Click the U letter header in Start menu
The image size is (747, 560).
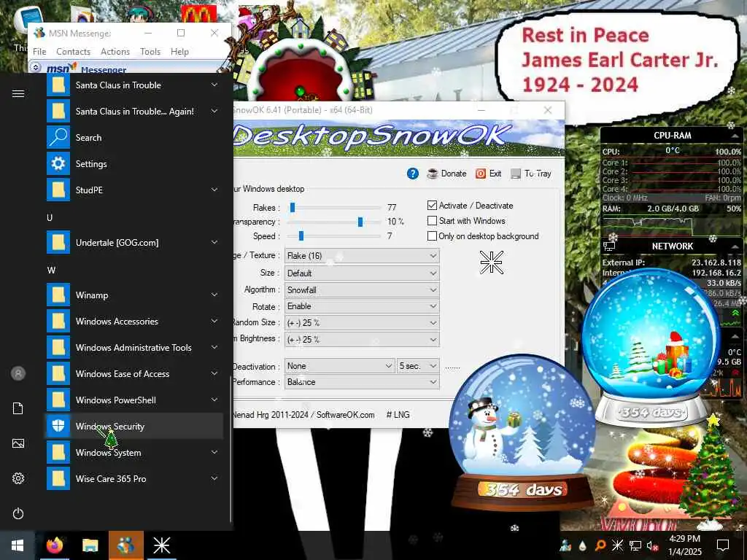click(50, 217)
